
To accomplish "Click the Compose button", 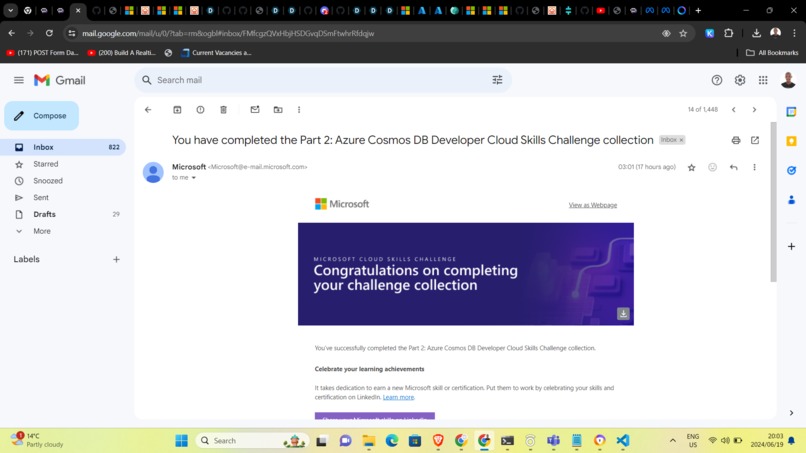I will click(x=42, y=116).
